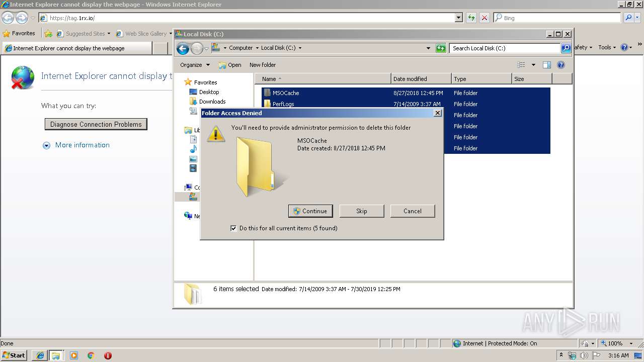Select the PerfLogs folder row
Screen dimensions: 644x362
click(406, 104)
